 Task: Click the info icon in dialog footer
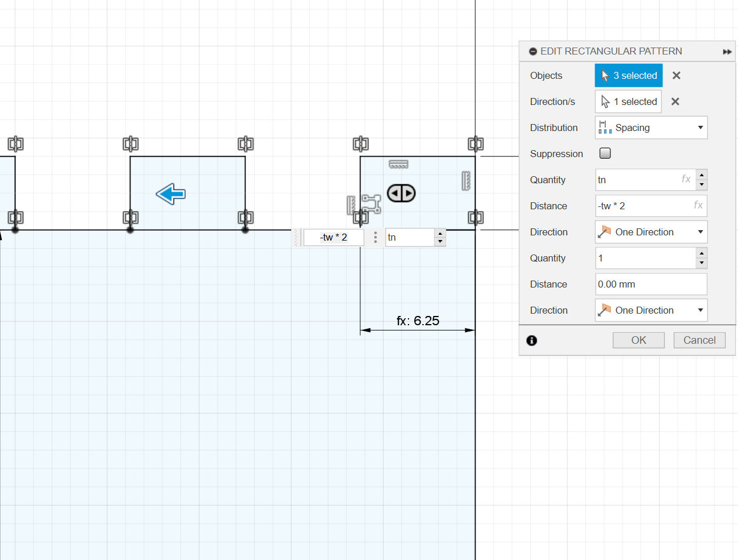[x=531, y=340]
